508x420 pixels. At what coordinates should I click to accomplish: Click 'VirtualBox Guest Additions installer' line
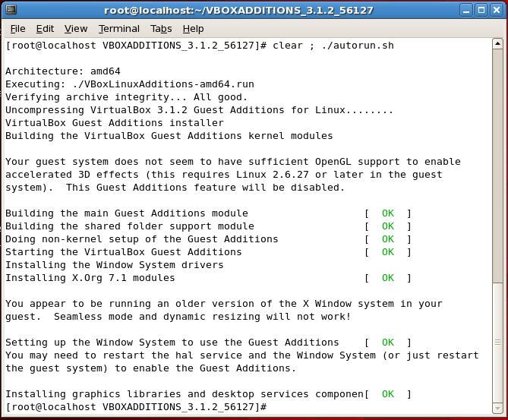115,123
